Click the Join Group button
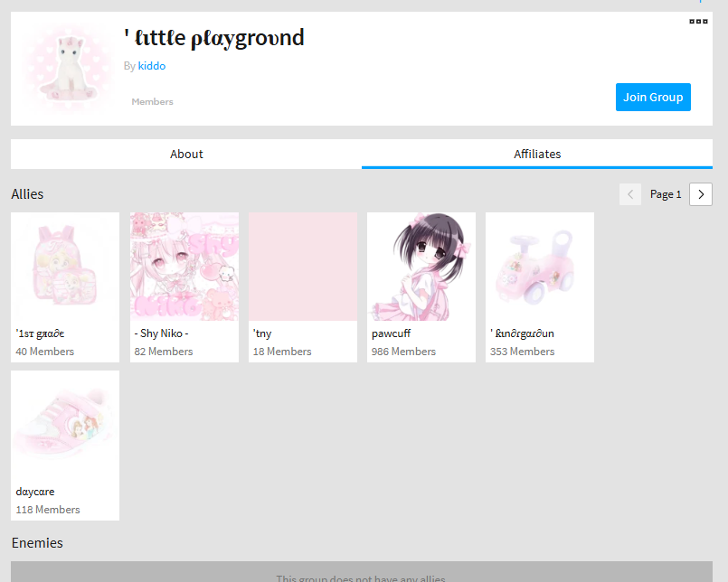 (653, 97)
